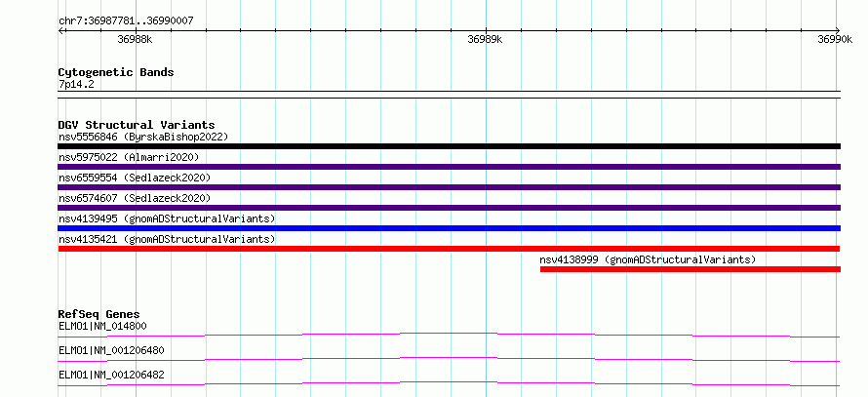Click the chr7:36987781..36990007 coordinate label

click(126, 21)
